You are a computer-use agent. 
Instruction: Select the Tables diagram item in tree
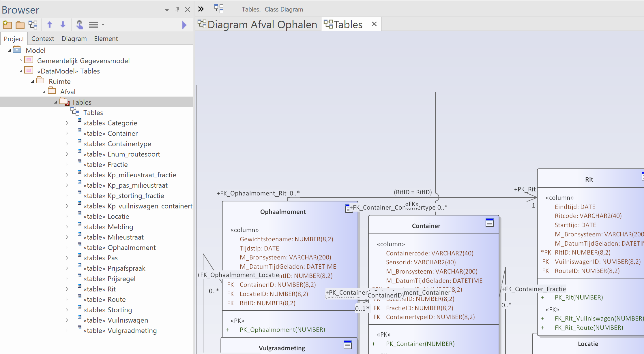tap(93, 113)
